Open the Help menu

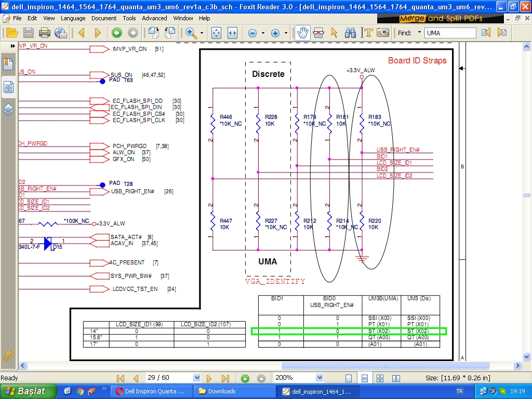click(205, 18)
